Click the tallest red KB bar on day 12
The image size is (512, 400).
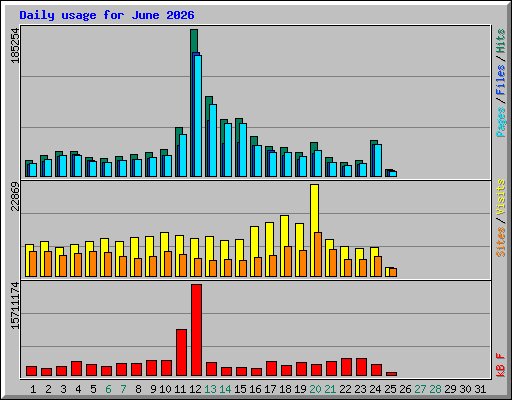click(196, 330)
